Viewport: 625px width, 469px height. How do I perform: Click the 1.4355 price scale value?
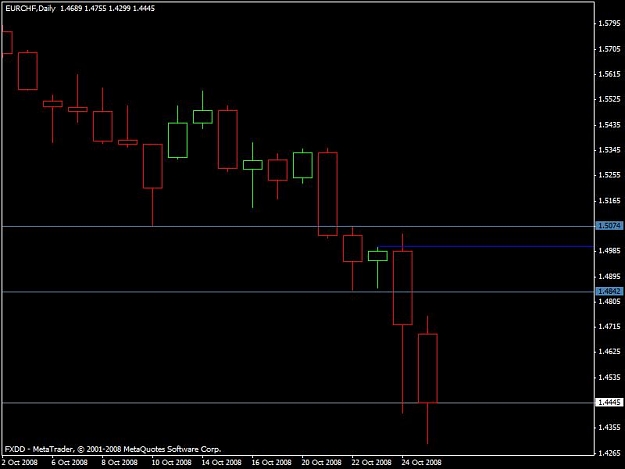[609, 427]
